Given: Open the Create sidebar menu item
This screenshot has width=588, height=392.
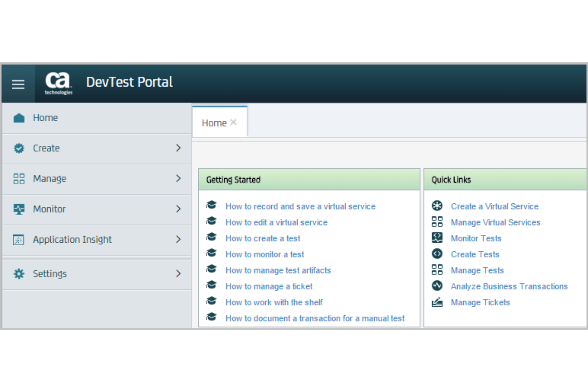Looking at the screenshot, I should [x=97, y=149].
